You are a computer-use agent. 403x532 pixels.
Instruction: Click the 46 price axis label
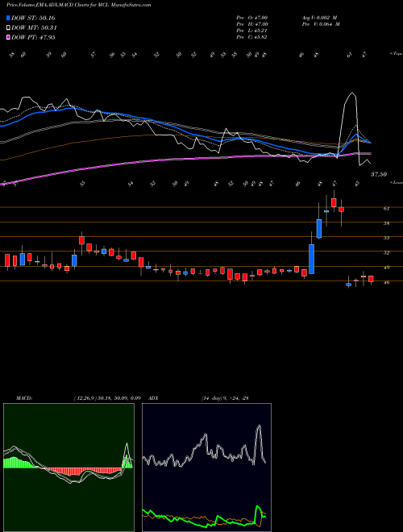tap(386, 282)
